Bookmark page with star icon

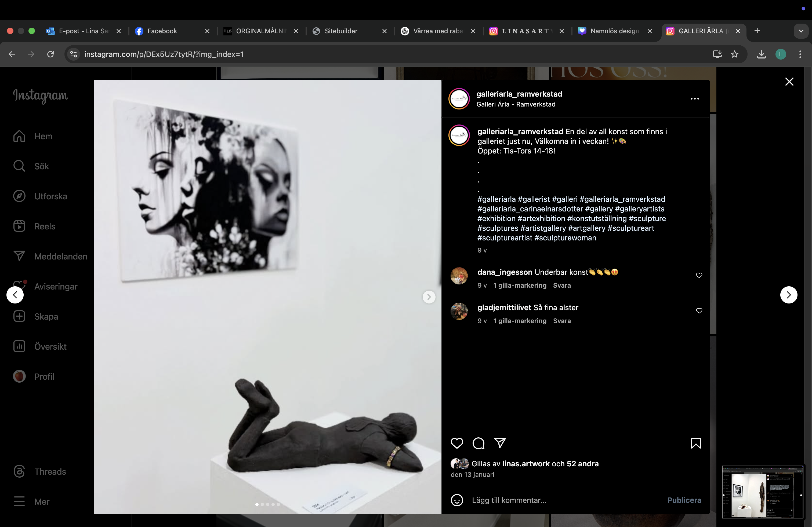(734, 54)
